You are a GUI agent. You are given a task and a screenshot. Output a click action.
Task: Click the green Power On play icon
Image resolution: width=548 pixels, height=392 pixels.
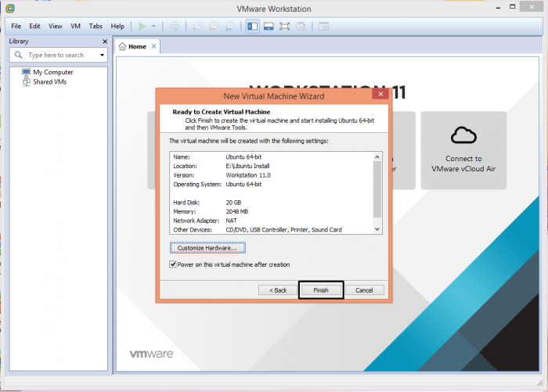pyautogui.click(x=142, y=26)
